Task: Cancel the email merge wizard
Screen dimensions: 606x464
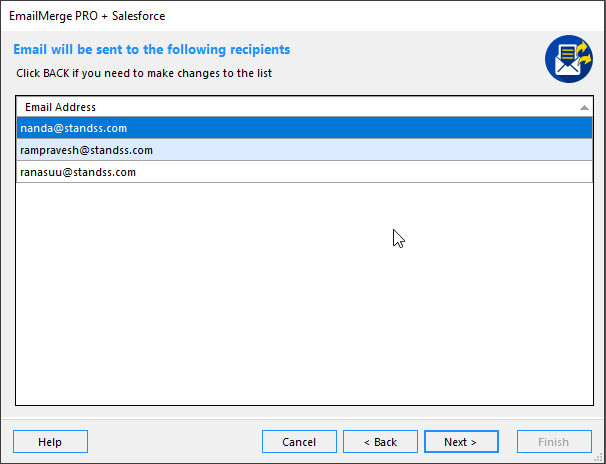Action: [x=299, y=442]
